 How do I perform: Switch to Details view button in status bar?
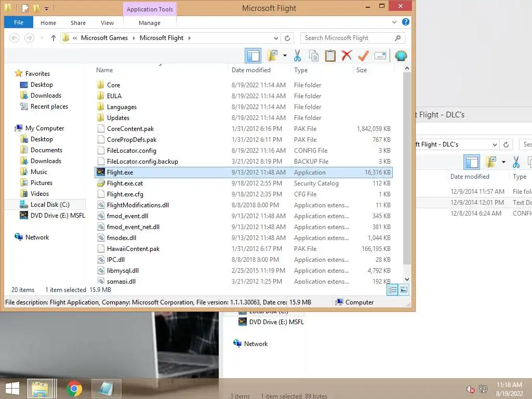[393, 290]
